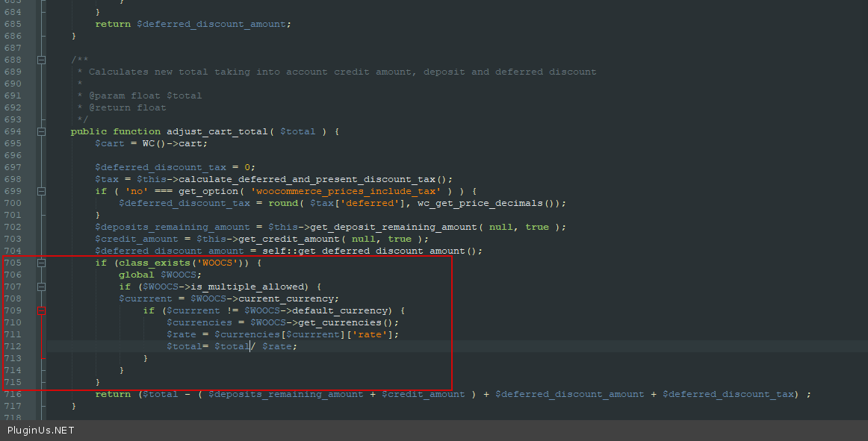Click the 'global' keyword on line 706
The image size is (868, 441).
click(x=137, y=275)
